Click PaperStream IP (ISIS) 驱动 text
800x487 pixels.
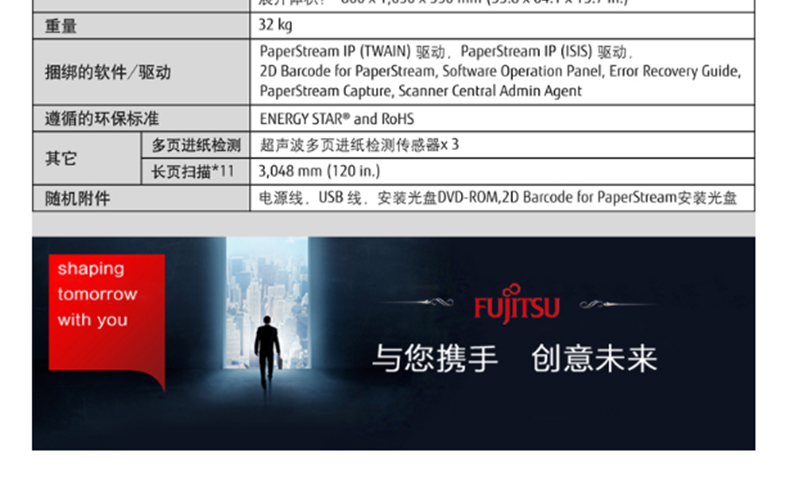pos(545,51)
